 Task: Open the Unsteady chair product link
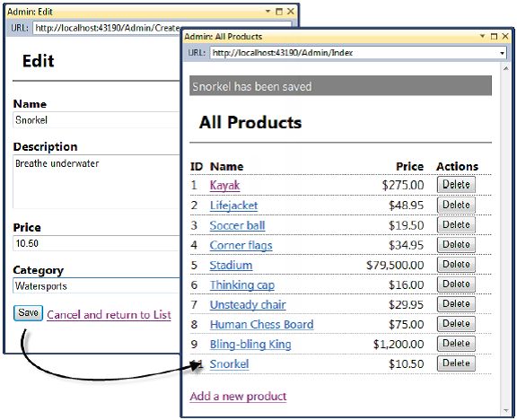coord(248,304)
